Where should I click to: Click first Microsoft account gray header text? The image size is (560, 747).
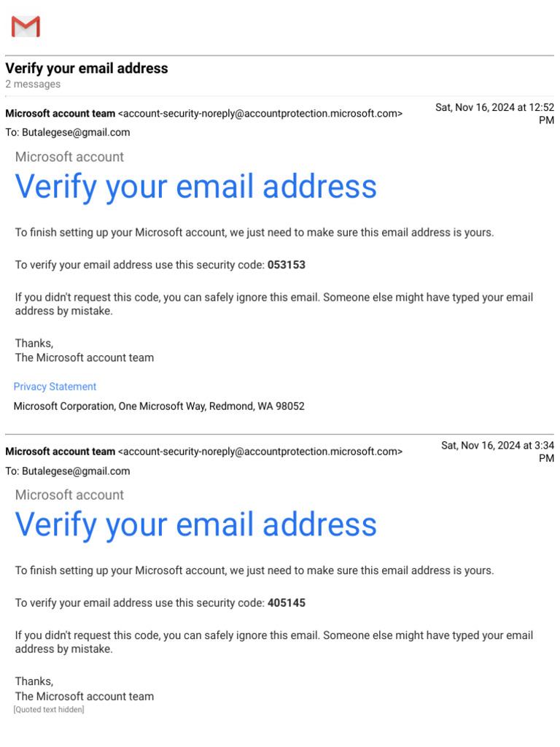coord(69,157)
